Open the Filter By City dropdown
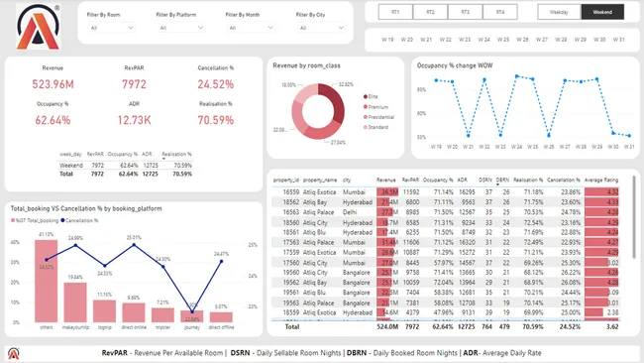 (321, 28)
